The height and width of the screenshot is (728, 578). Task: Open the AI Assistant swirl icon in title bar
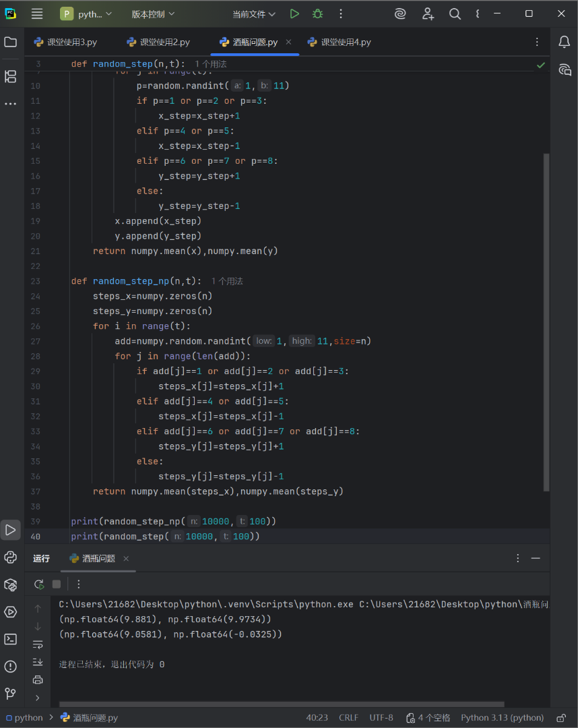[400, 14]
